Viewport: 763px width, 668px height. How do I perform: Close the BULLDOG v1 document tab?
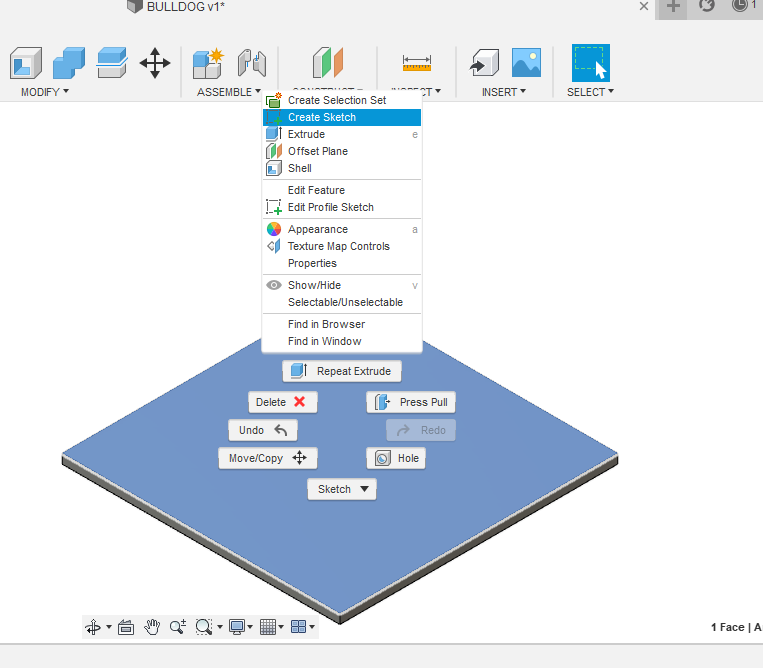(643, 6)
